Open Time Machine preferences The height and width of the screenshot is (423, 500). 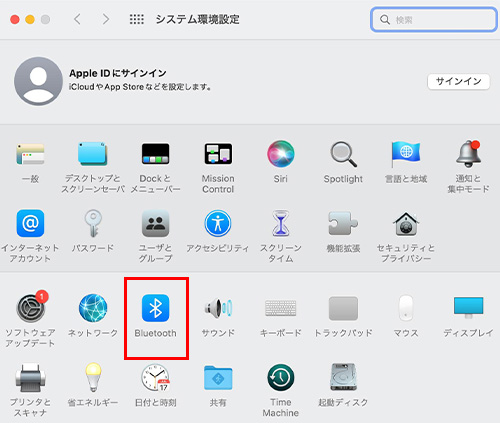tap(281, 378)
